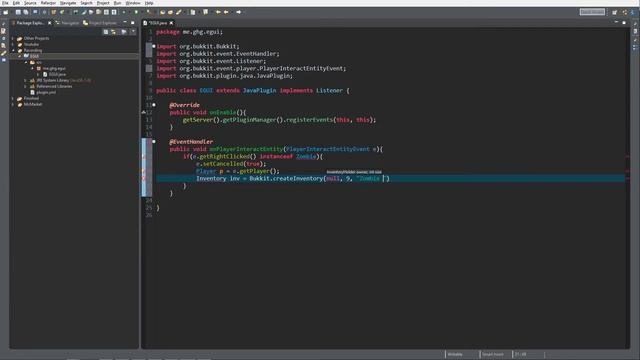Click the top overview ruler error mark
The height and width of the screenshot is (360, 640).
(628, 157)
